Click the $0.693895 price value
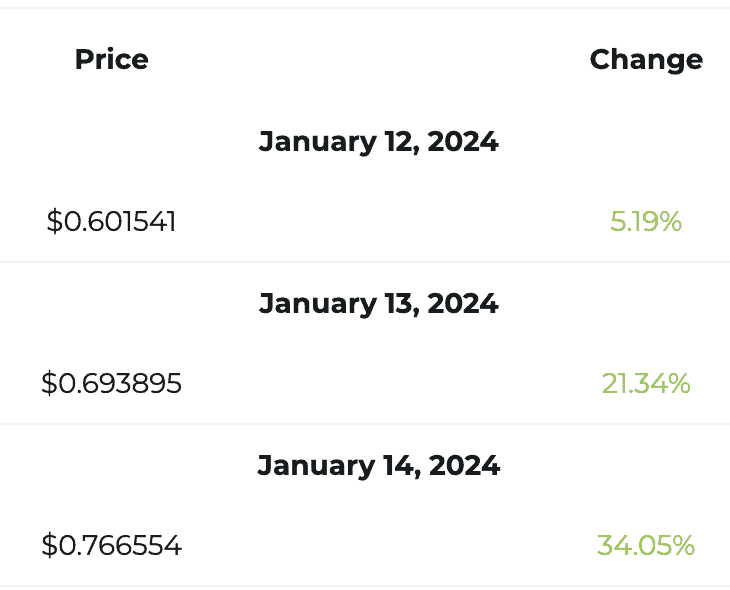Image resolution: width=730 pixels, height=590 pixels. pos(111,383)
